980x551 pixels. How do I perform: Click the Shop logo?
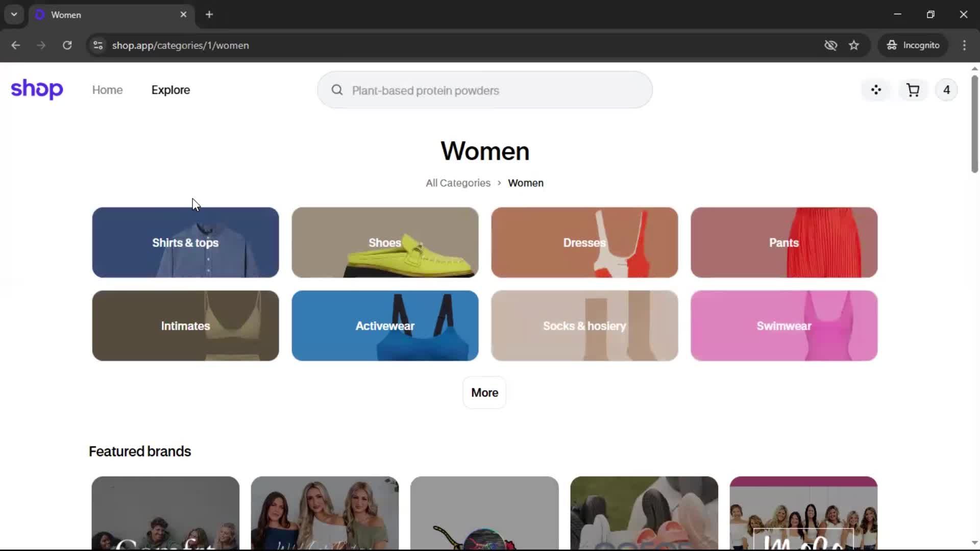(x=37, y=89)
